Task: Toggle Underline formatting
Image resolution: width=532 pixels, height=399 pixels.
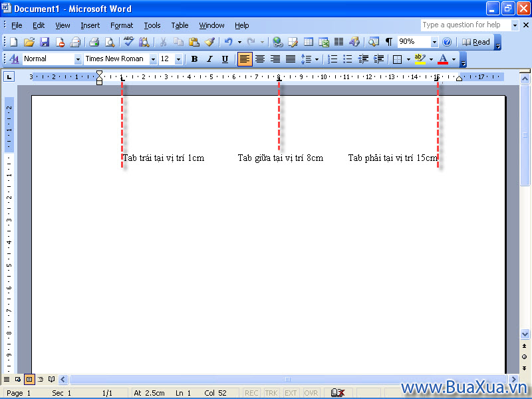Action: [x=225, y=59]
